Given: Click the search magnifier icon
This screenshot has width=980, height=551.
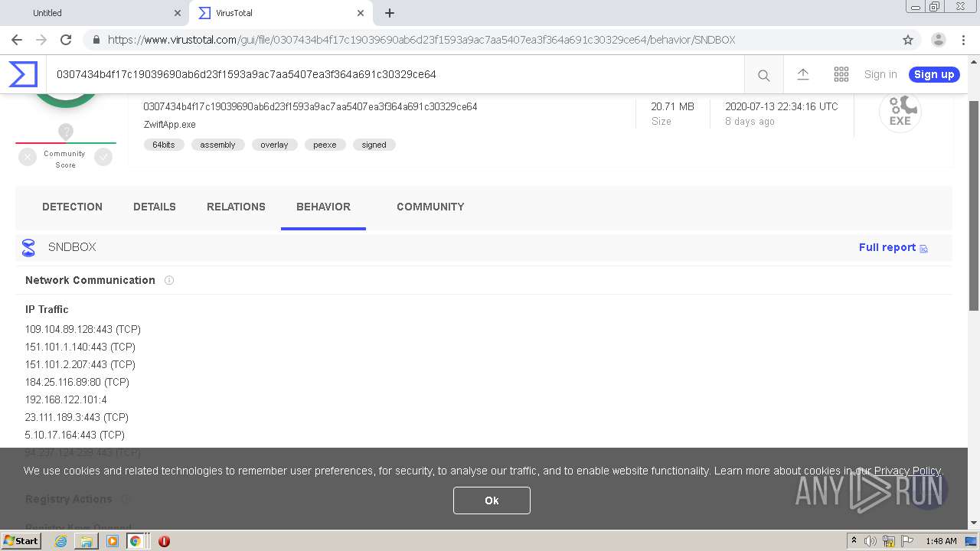Looking at the screenshot, I should point(763,75).
